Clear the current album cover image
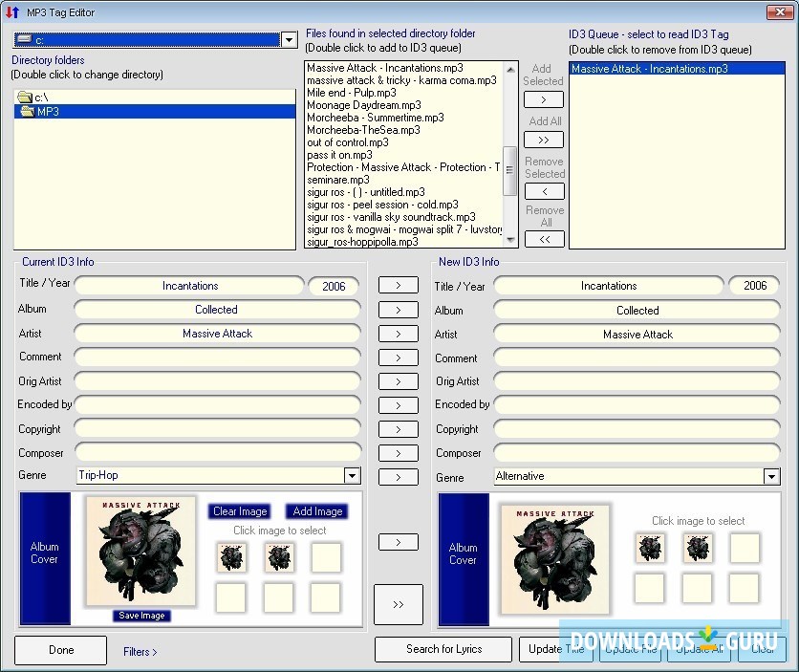This screenshot has height=672, width=799. 239,511
